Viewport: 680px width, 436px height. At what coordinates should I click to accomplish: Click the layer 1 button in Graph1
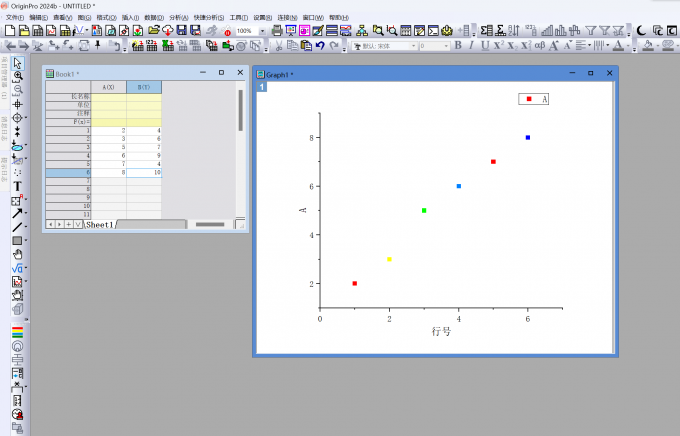click(x=262, y=87)
